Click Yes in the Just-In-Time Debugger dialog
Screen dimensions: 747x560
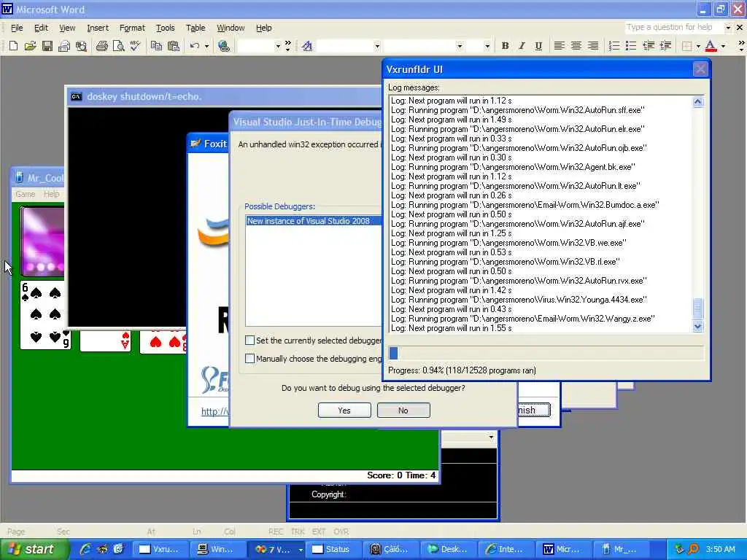(344, 410)
